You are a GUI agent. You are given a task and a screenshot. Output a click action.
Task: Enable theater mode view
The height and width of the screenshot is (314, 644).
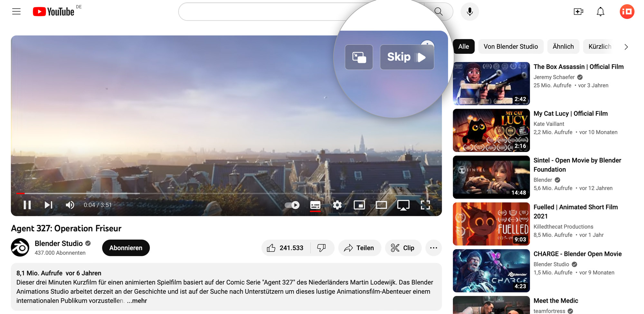coord(381,205)
